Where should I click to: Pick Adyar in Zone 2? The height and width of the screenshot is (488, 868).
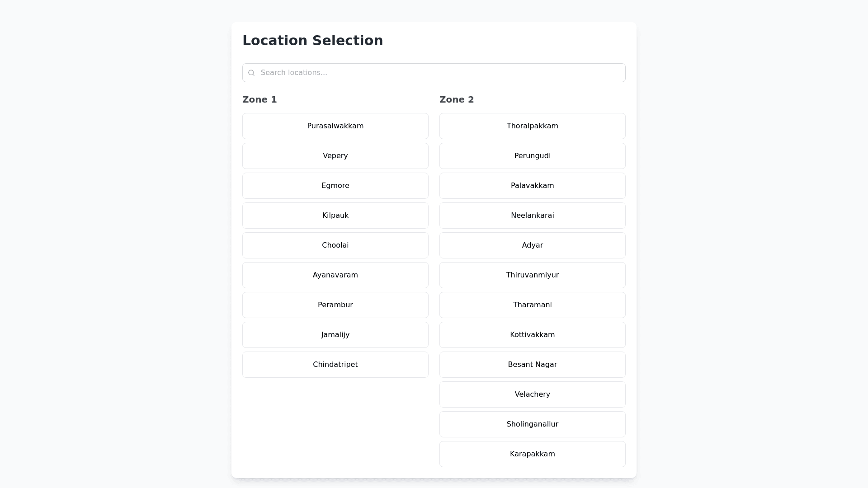(532, 245)
